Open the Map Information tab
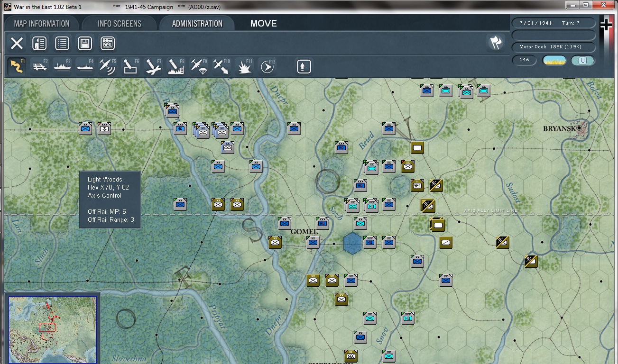Viewport: 618px width, 364px height. [42, 24]
